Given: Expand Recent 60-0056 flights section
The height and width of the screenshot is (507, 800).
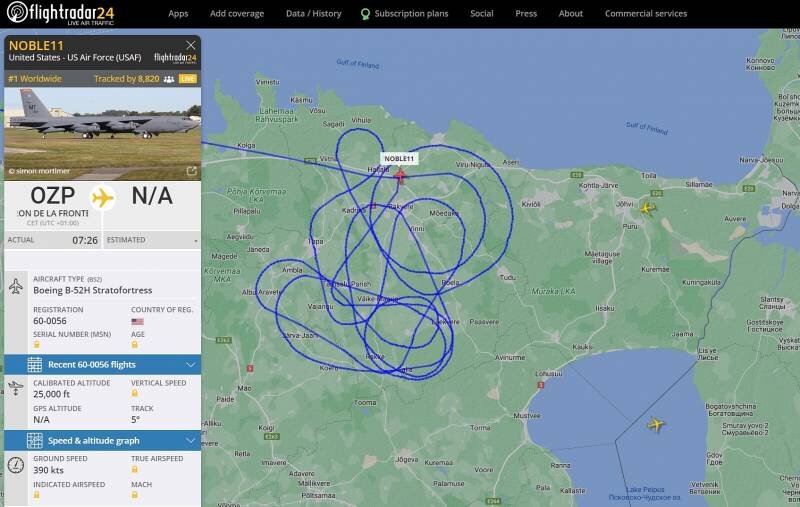Looking at the screenshot, I should 103,365.
